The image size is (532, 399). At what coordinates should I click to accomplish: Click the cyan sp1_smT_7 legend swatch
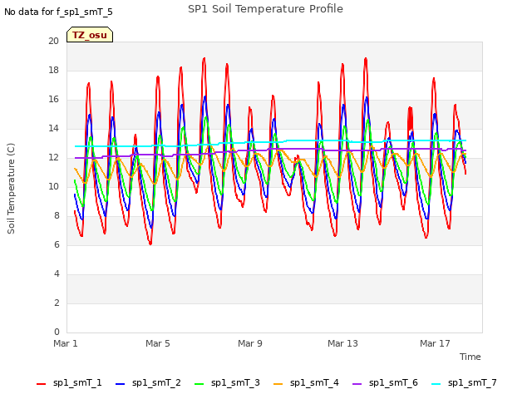coord(436,384)
